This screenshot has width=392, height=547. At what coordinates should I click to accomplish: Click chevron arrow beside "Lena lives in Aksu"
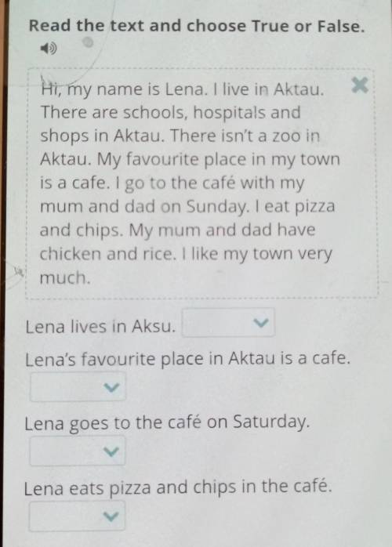pos(261,323)
